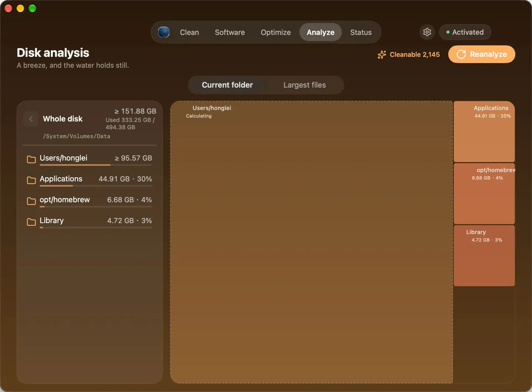532x392 pixels.
Task: Click the folder icon for Users/honglei
Action: pos(31,159)
